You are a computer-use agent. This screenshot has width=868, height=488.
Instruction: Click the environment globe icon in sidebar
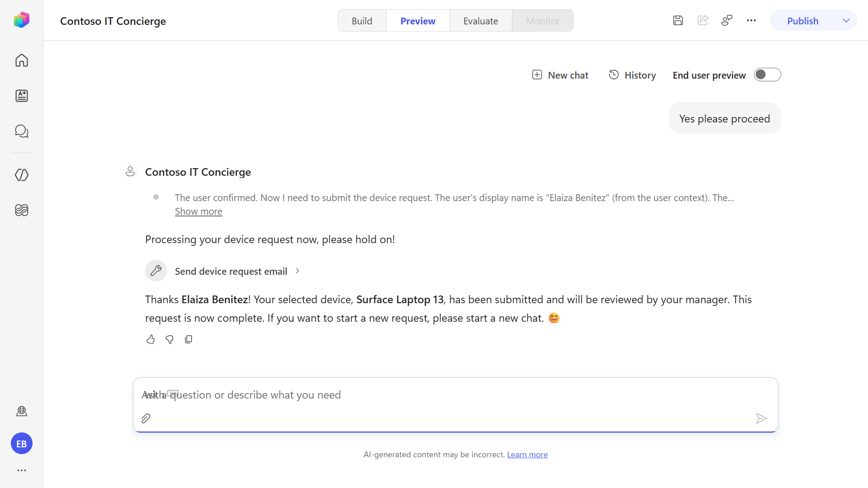coord(21,411)
